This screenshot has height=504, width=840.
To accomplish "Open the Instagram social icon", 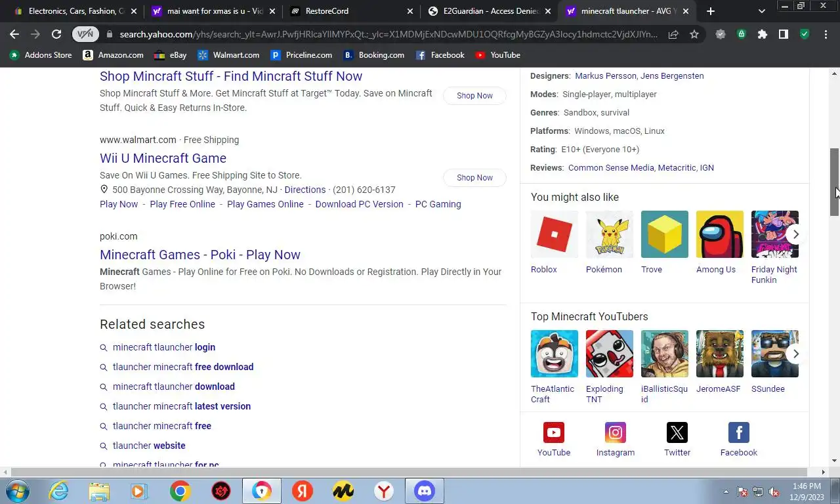I will 616,432.
